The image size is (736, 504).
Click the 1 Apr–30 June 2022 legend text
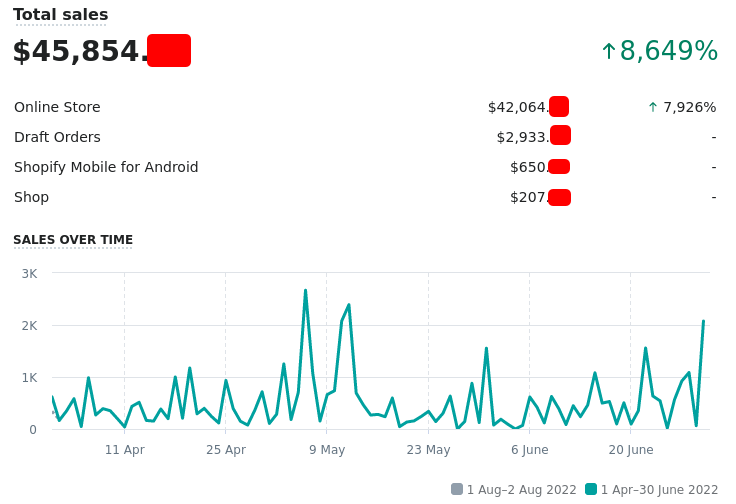click(659, 490)
